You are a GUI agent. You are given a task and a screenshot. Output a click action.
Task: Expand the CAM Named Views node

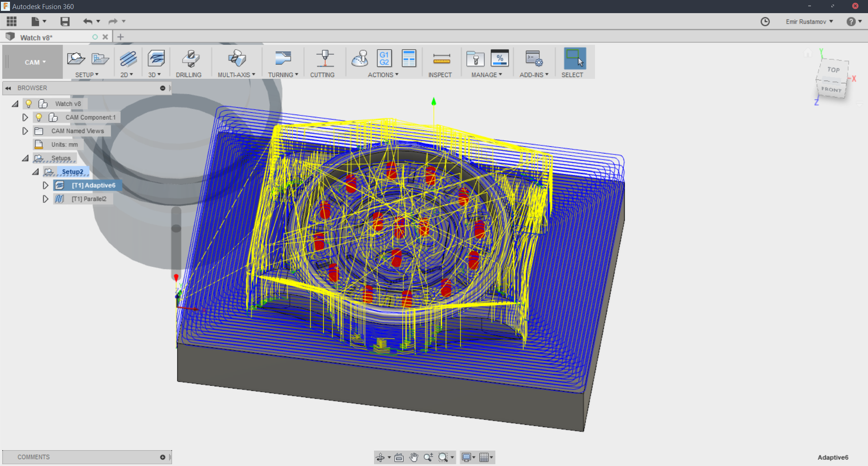(x=25, y=131)
